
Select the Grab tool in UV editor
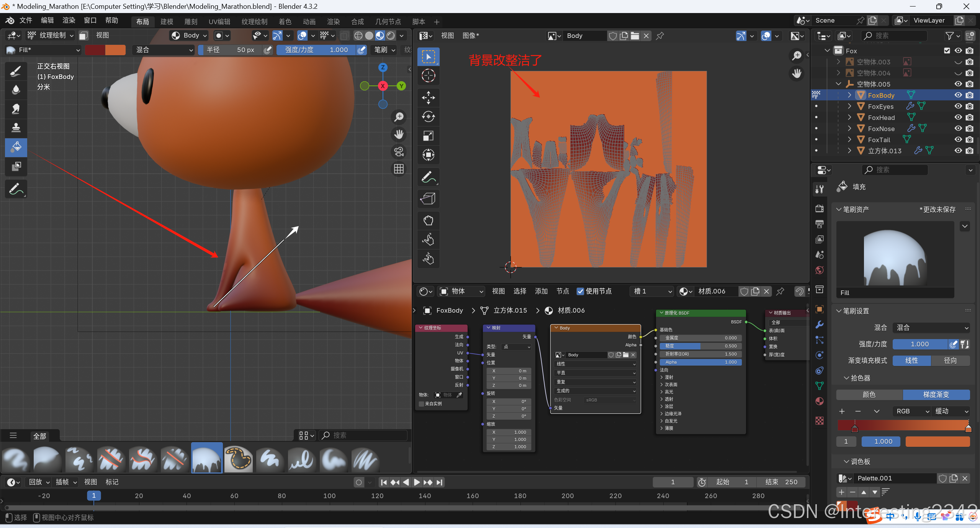[x=428, y=220]
